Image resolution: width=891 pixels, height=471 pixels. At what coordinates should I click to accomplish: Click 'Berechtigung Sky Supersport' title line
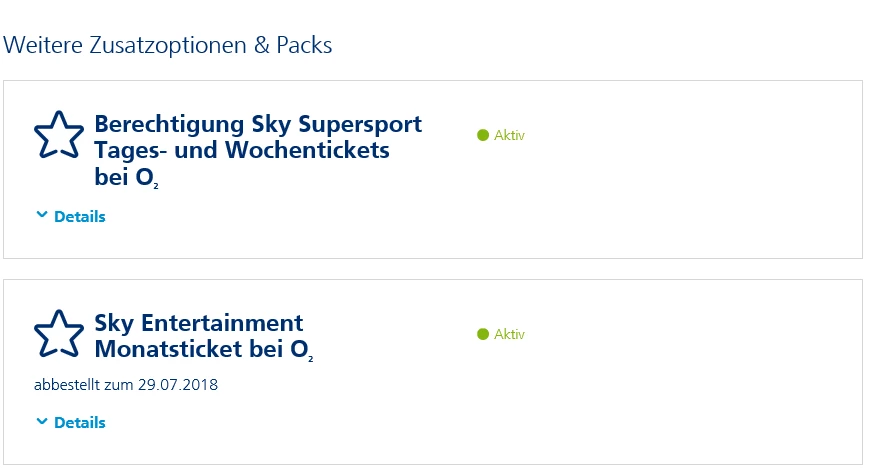click(258, 124)
